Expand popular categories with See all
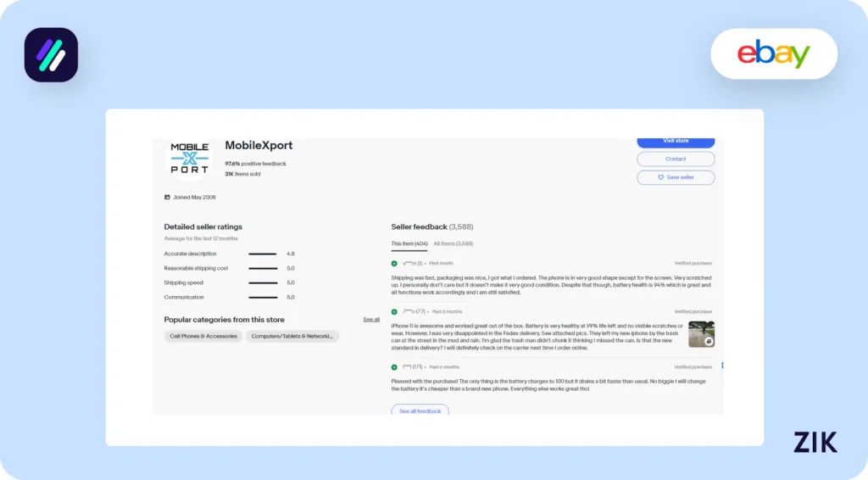This screenshot has height=480, width=868. [371, 320]
